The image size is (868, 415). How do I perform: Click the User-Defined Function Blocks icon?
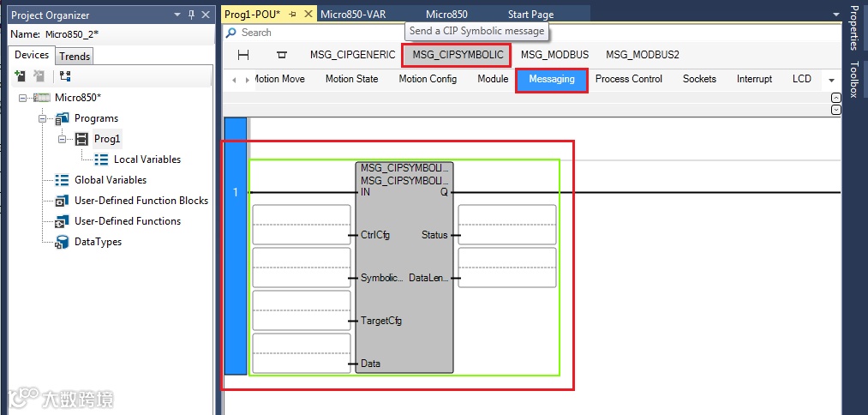(x=62, y=201)
